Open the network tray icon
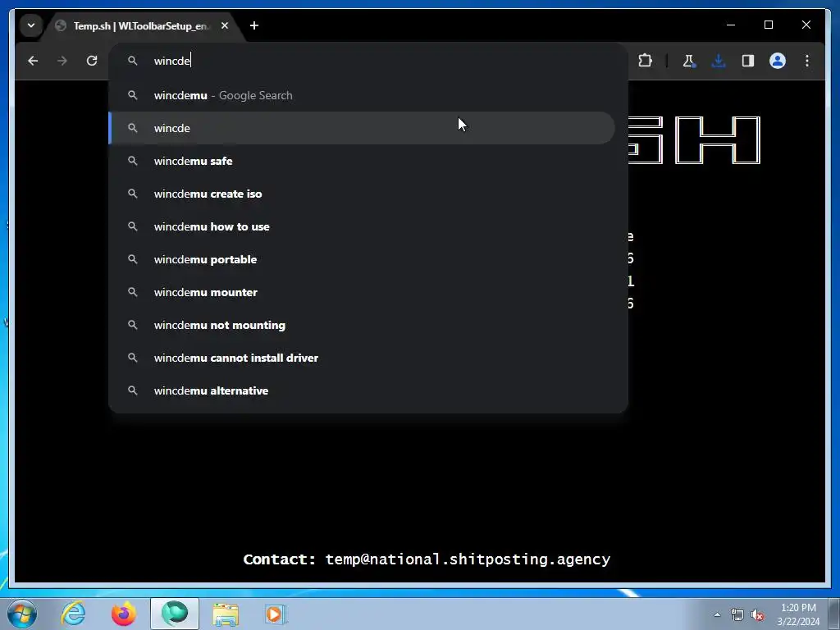Viewport: 840px width, 630px height. point(737,614)
